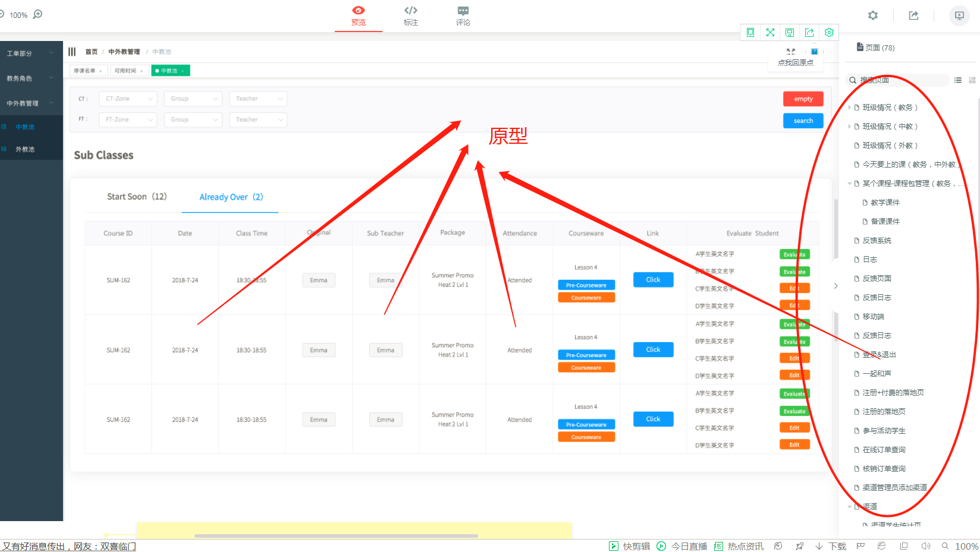Click the share export icon at top right
Image resolution: width=980 pixels, height=552 pixels.
[x=913, y=15]
